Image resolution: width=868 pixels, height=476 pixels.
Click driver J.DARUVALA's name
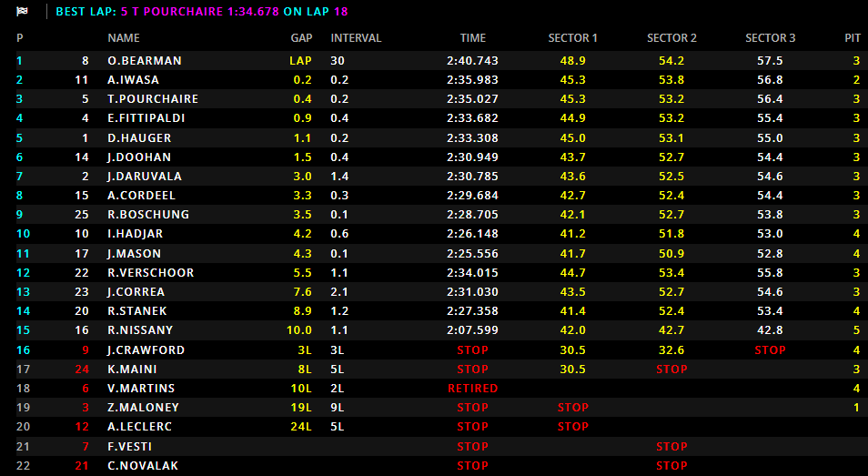point(144,177)
